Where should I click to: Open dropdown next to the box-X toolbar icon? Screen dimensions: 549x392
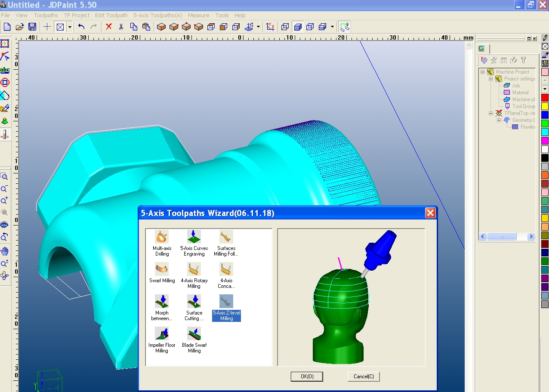point(70,27)
